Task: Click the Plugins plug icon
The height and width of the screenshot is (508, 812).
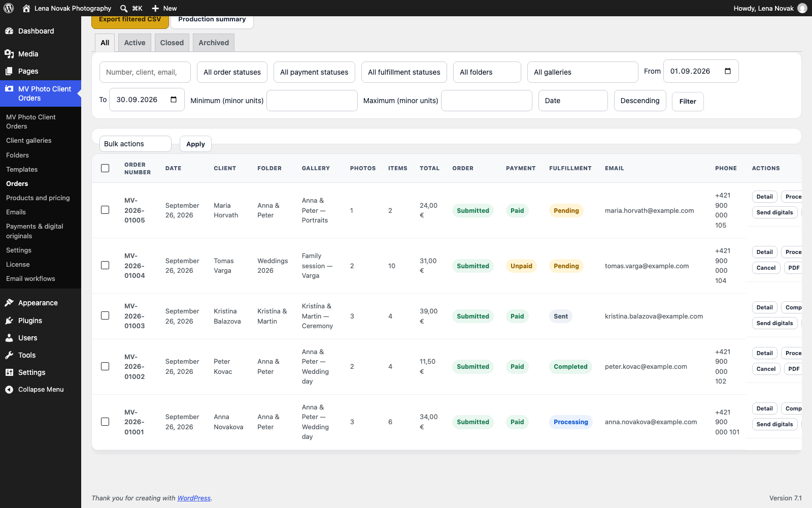Action: click(x=9, y=321)
